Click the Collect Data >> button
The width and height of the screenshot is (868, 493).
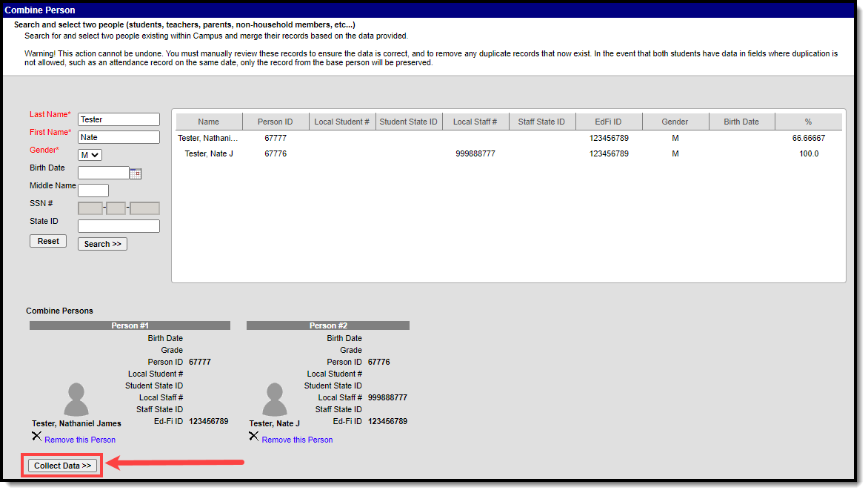[62, 466]
